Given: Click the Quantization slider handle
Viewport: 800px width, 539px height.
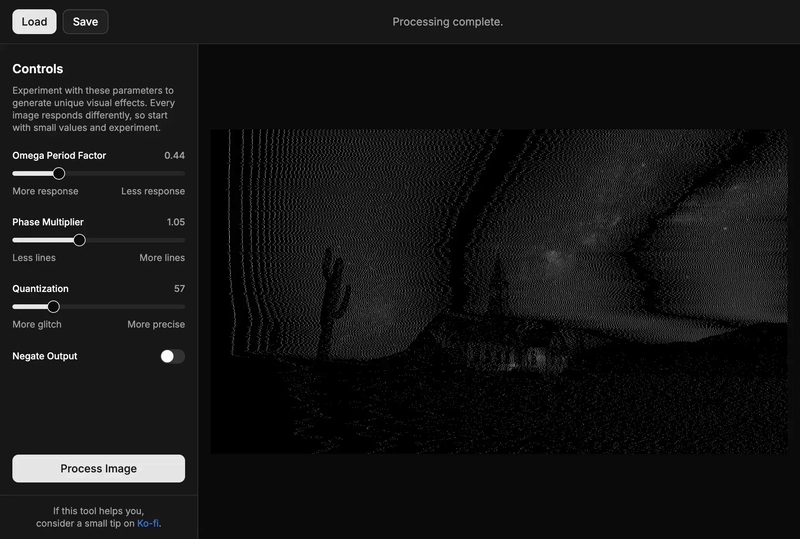Looking at the screenshot, I should click(53, 307).
